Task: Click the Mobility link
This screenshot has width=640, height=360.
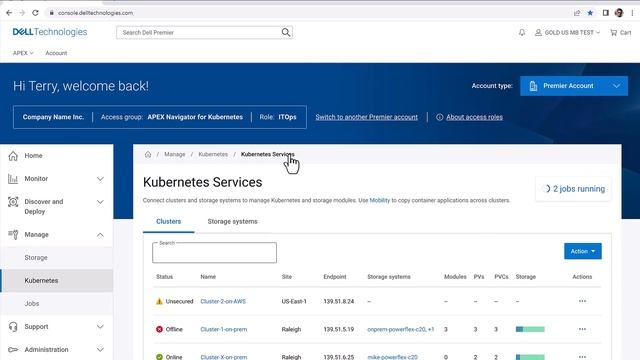Action: pos(380,200)
